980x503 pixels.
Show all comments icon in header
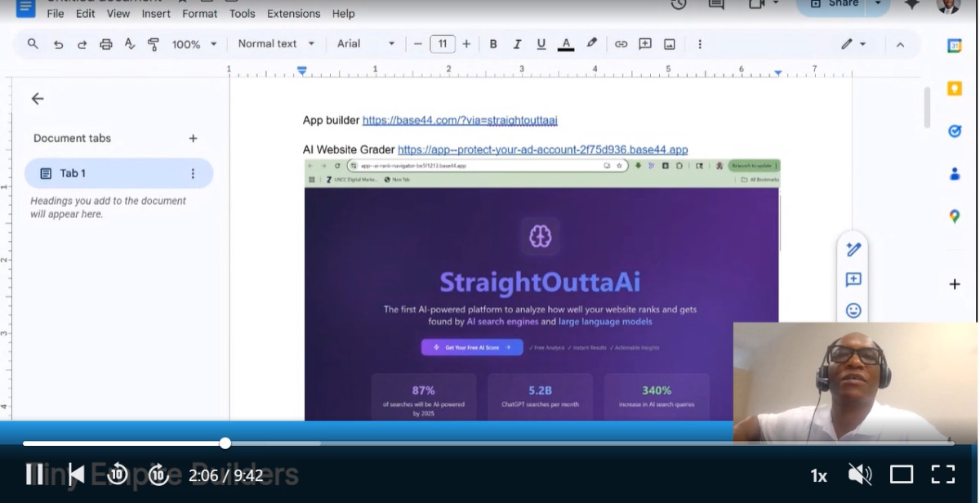click(717, 5)
